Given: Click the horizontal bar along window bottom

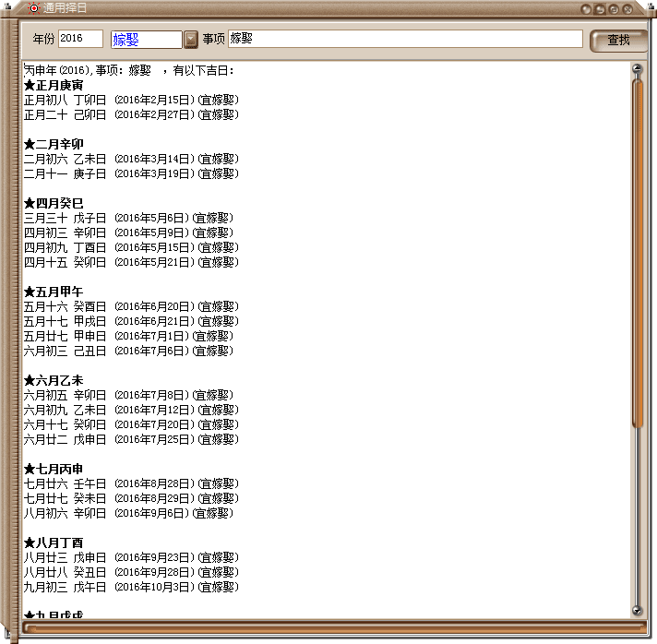Looking at the screenshot, I should point(332,627).
